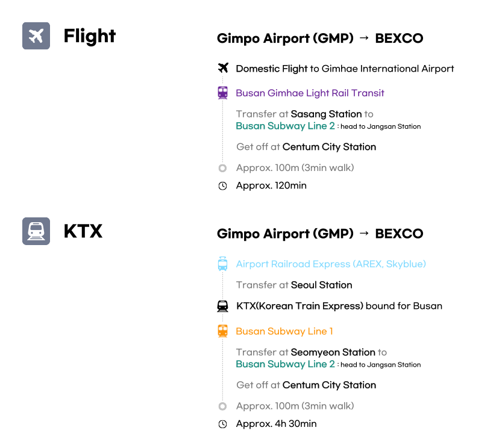Click the purple Light Rail Transit train icon
Viewport: 502px width, 448px height.
pos(223,93)
